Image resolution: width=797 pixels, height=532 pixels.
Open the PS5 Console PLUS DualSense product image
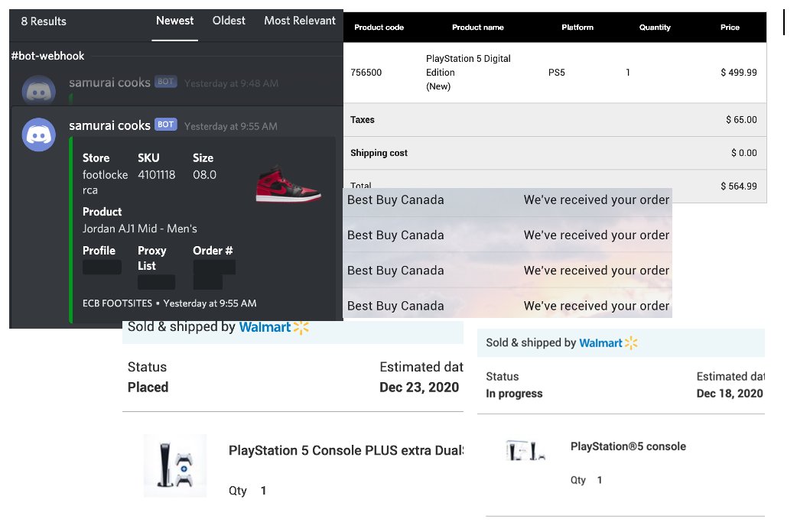point(175,465)
